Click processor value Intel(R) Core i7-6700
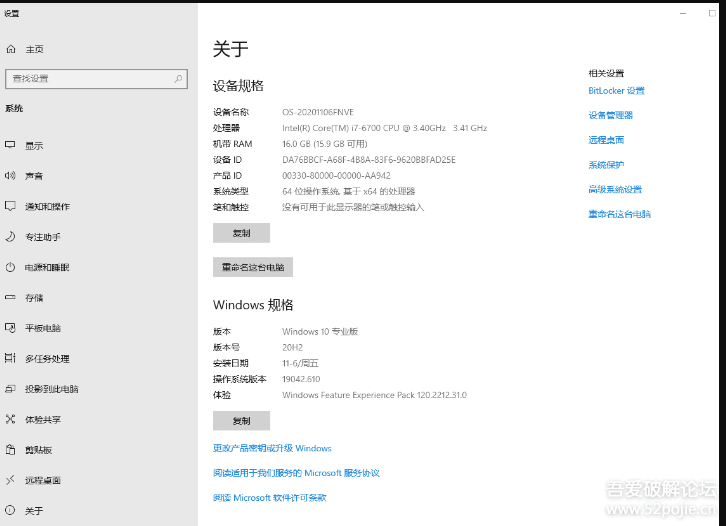This screenshot has width=726, height=526. tap(384, 128)
